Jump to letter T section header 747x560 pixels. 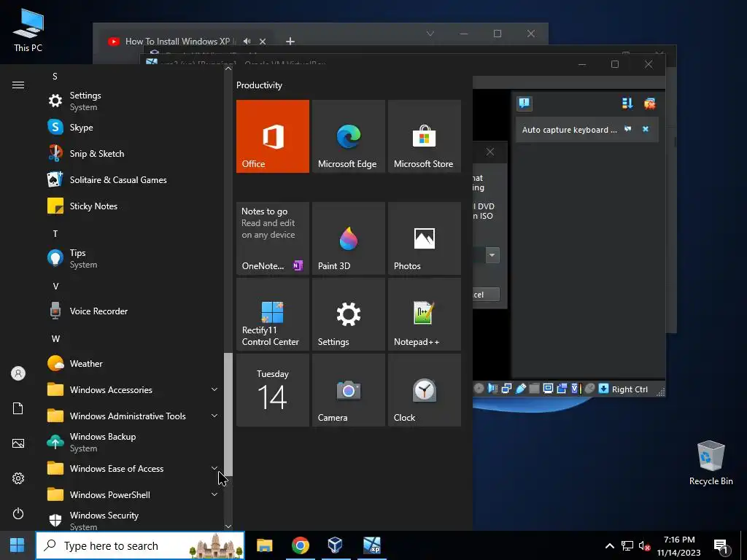point(55,233)
